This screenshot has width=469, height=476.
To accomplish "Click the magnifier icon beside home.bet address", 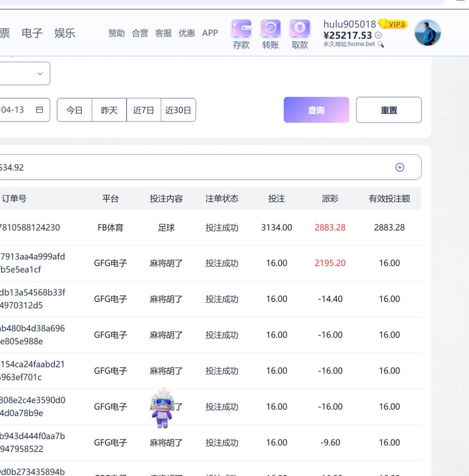I will click(381, 44).
